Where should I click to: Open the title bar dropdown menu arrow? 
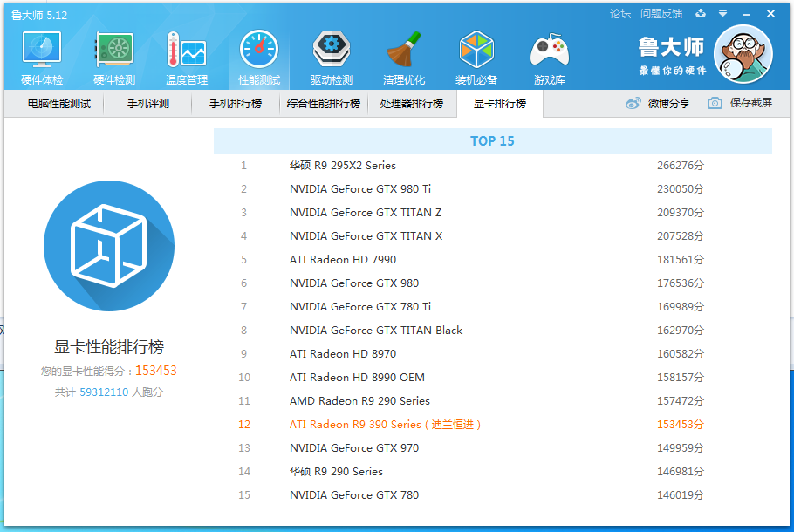coord(723,13)
